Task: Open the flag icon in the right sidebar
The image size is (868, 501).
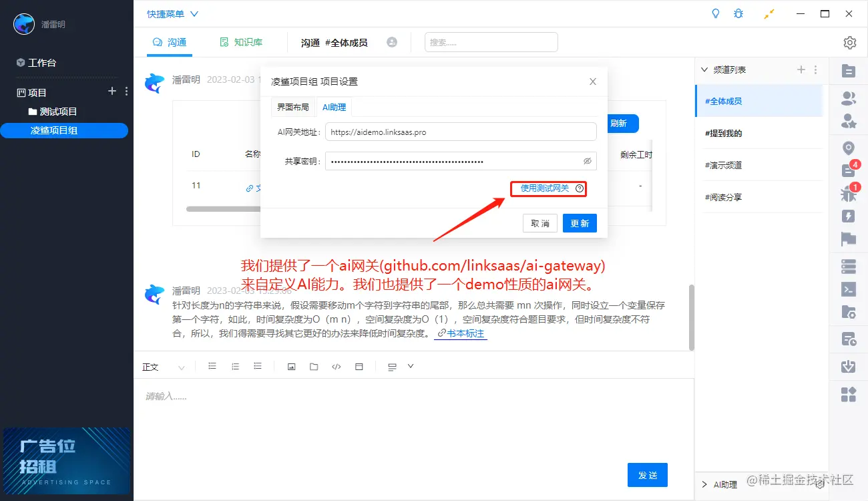Action: click(x=849, y=238)
